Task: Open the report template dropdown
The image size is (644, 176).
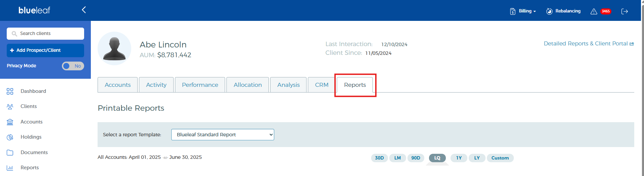Action: pyautogui.click(x=223, y=135)
